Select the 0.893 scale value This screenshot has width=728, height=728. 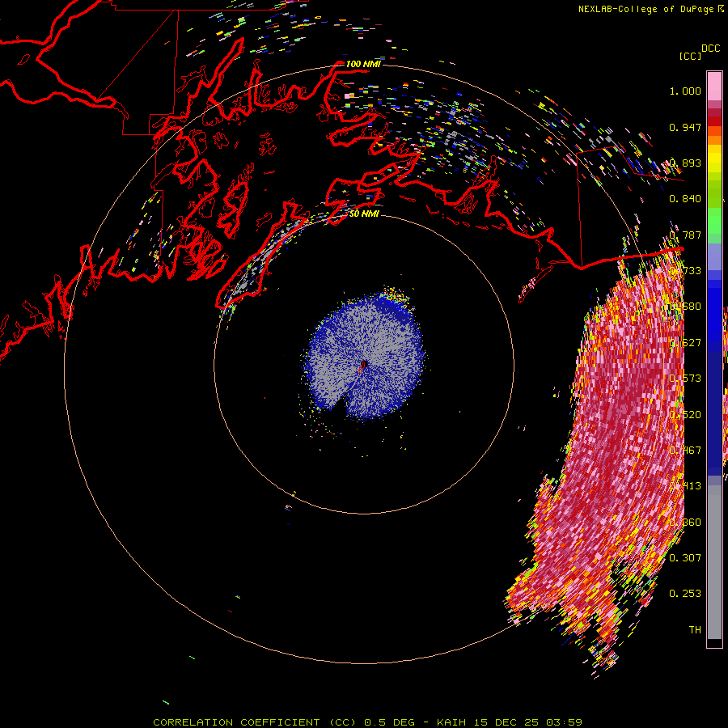coord(685,163)
